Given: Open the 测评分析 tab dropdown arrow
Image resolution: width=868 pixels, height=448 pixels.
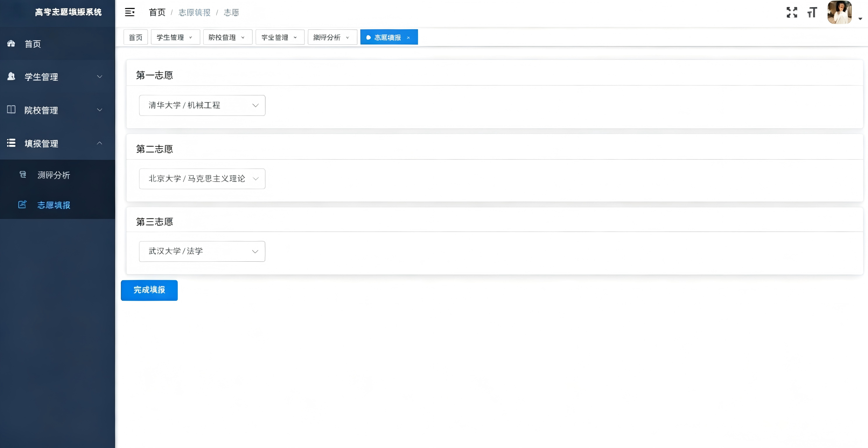Looking at the screenshot, I should click(x=348, y=37).
